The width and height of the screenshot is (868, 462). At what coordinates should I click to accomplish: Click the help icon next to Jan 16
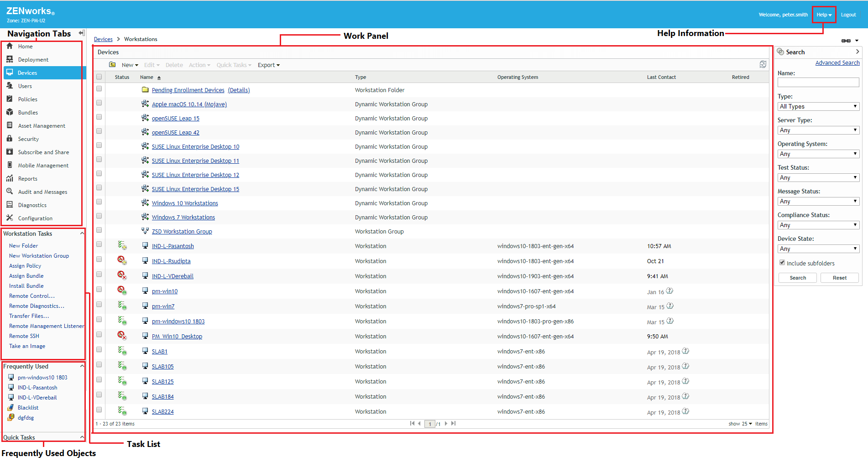pos(669,291)
